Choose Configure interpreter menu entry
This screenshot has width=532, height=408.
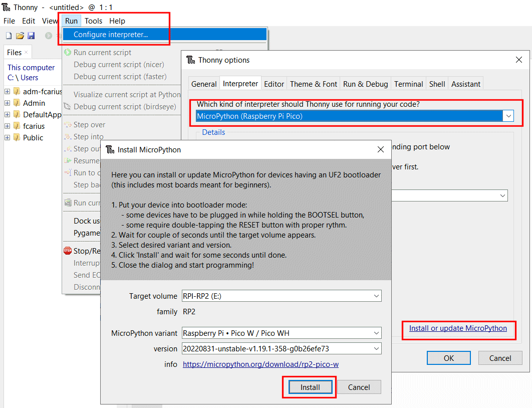click(165, 34)
